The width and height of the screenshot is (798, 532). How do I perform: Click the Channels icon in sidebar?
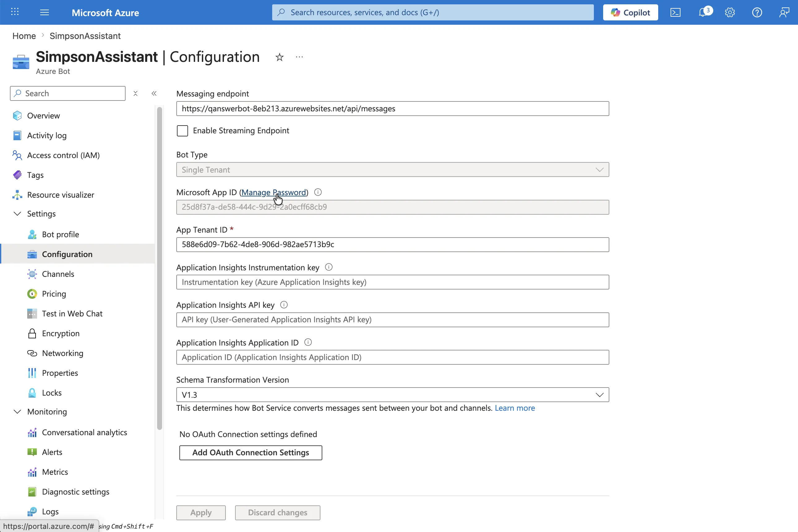[32, 274]
